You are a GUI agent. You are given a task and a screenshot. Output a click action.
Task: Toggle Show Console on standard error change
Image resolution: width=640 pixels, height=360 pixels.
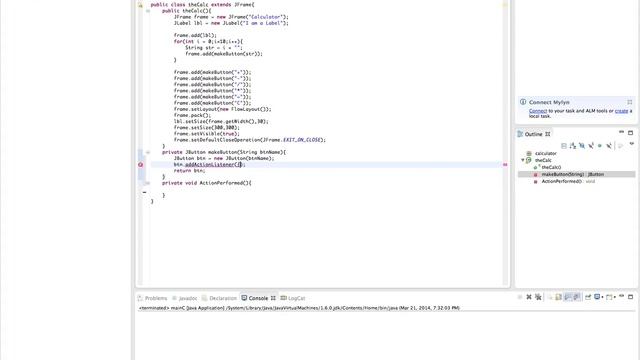tap(576, 297)
